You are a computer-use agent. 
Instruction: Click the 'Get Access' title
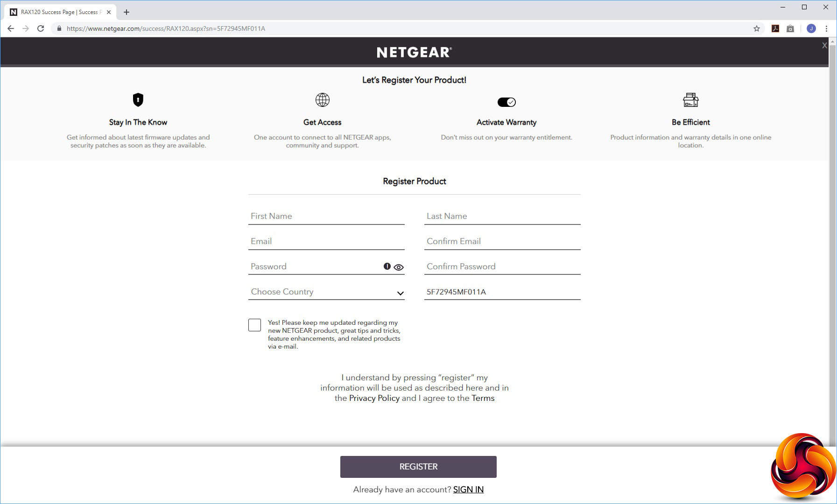[x=323, y=122]
